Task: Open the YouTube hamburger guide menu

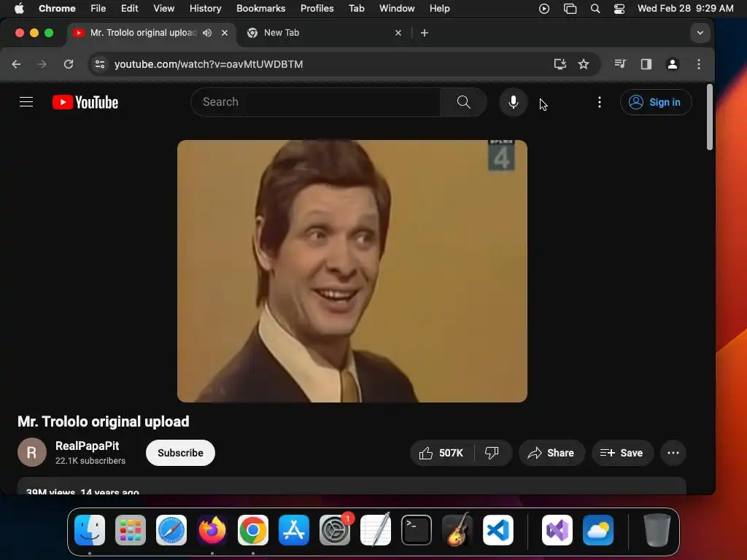Action: coord(26,102)
